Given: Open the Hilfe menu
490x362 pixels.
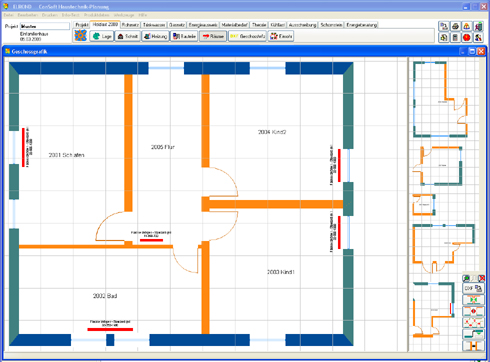Looking at the screenshot, I should click(x=143, y=15).
